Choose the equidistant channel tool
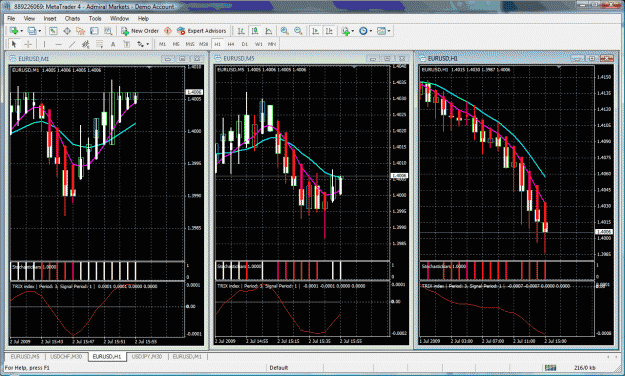This screenshot has width=625, height=376. click(85, 44)
